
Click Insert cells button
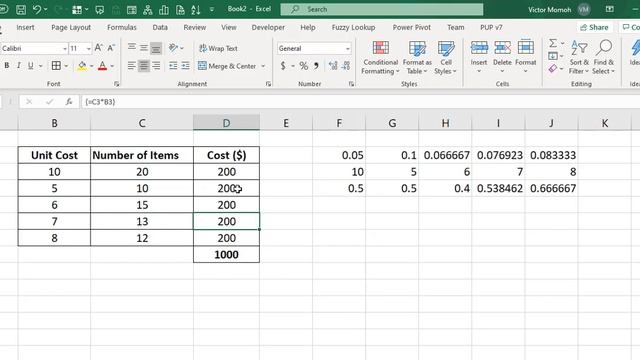click(x=479, y=56)
